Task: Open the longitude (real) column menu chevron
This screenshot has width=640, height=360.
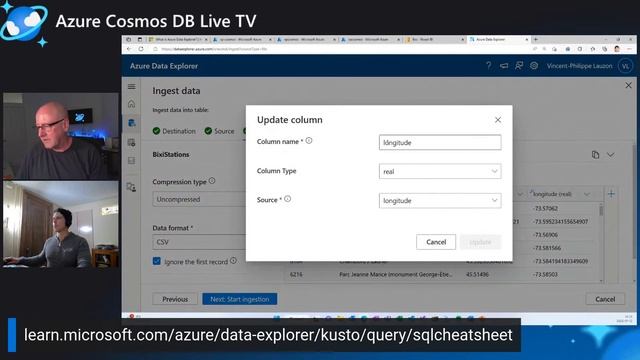Action: 587,194
